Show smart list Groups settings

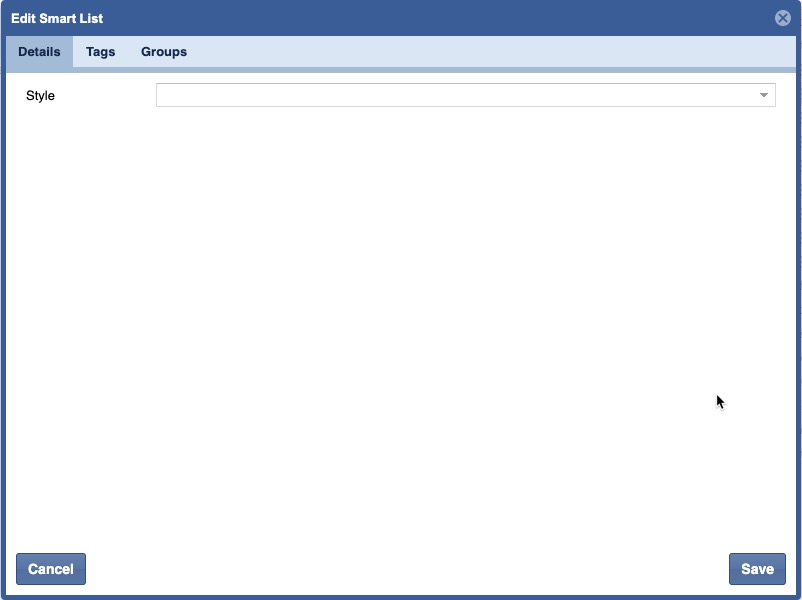(x=163, y=52)
